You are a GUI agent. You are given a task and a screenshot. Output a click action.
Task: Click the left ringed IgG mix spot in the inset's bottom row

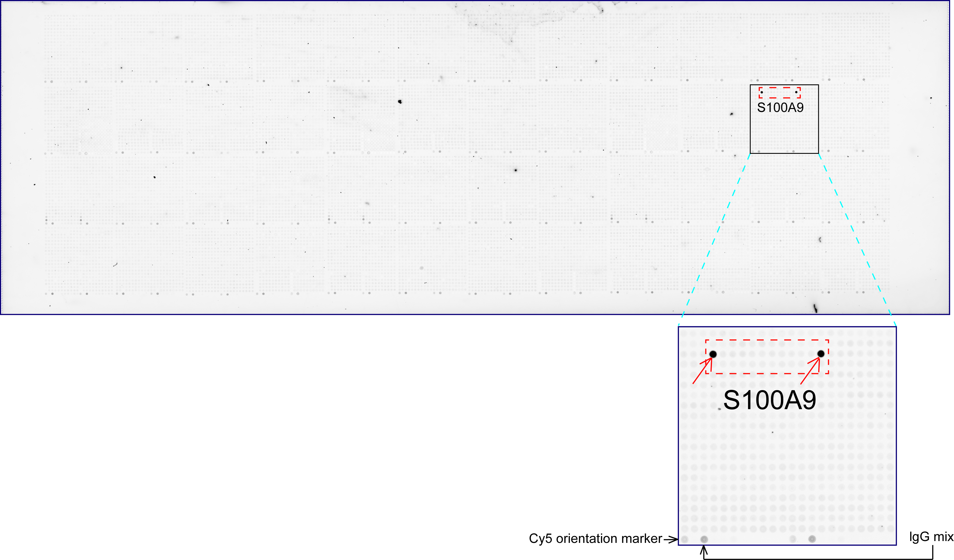(704, 539)
